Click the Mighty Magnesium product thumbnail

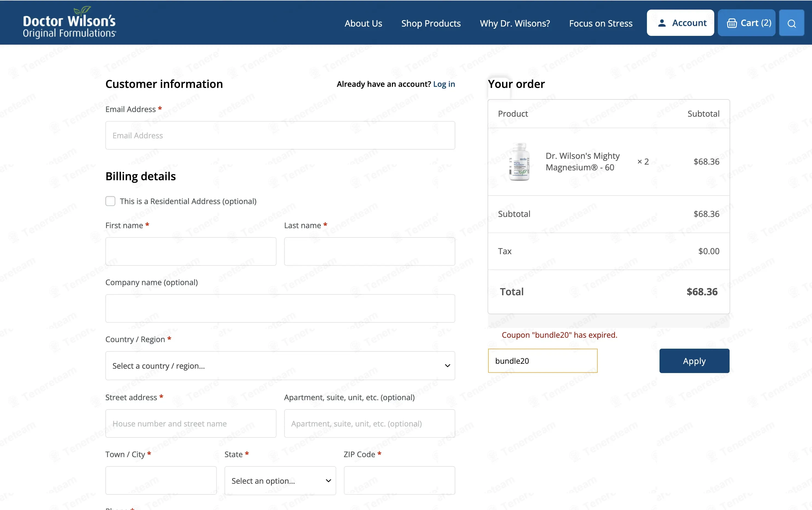pyautogui.click(x=519, y=162)
